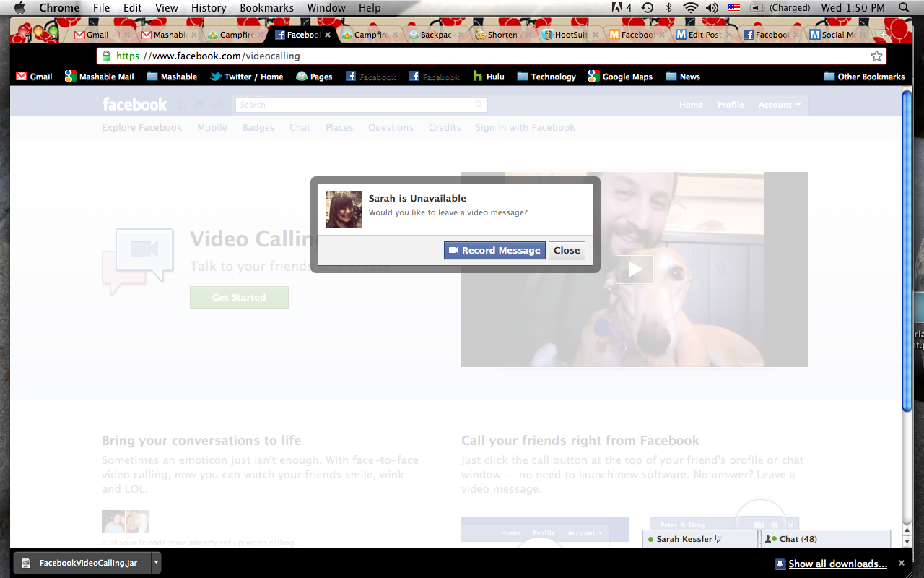This screenshot has width=924, height=578.
Task: Open new tab with plus button
Action: 884,35
